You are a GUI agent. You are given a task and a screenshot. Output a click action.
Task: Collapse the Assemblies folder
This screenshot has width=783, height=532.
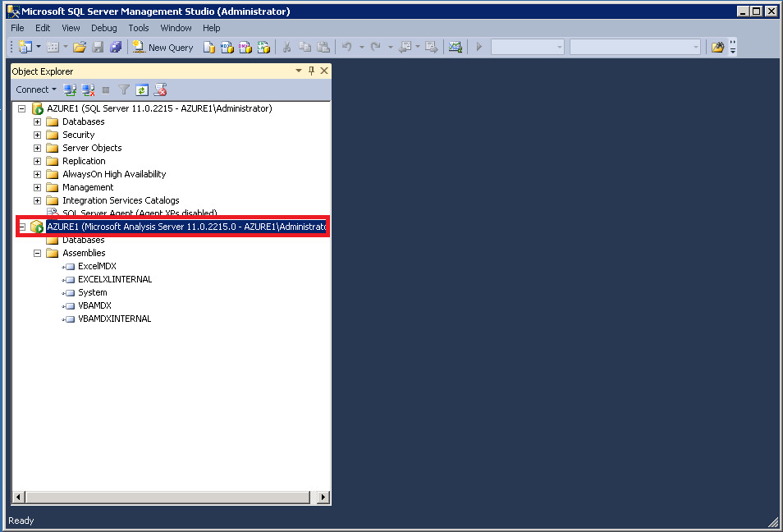[37, 253]
